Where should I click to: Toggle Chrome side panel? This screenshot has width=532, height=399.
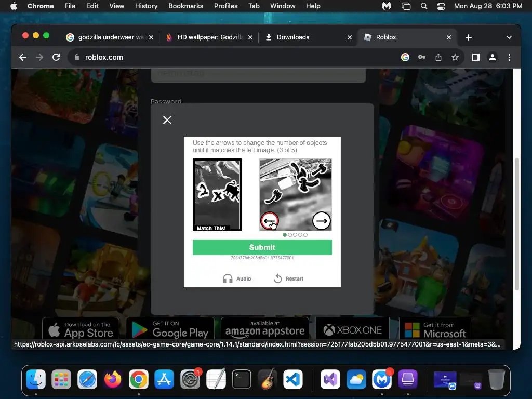476,57
